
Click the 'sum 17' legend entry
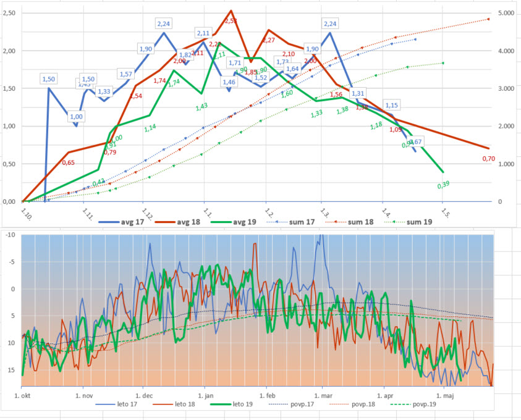[290, 222]
